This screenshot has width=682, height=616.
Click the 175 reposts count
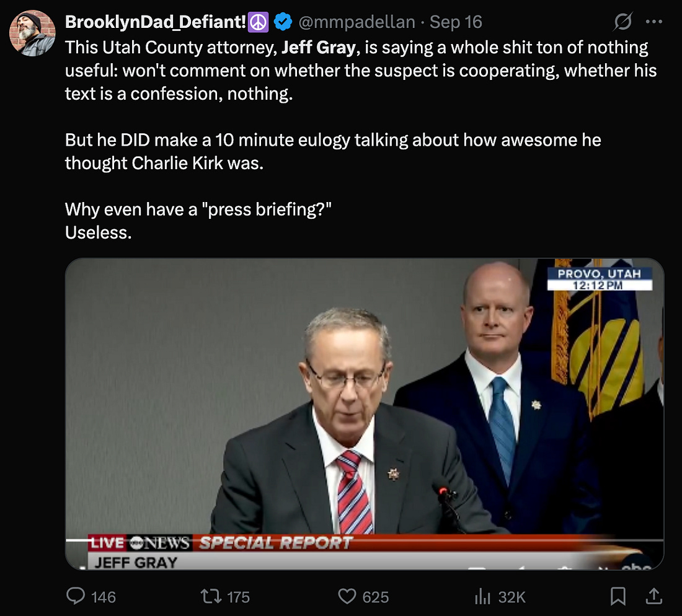pos(238,597)
